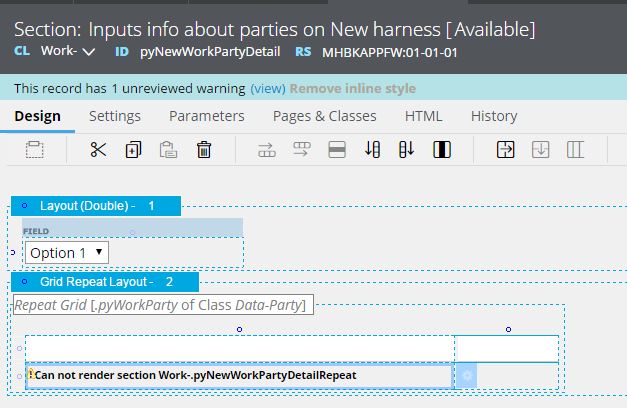Click the Repeat Grid .pyWorkParty source box
This screenshot has height=408, width=627.
[163, 305]
